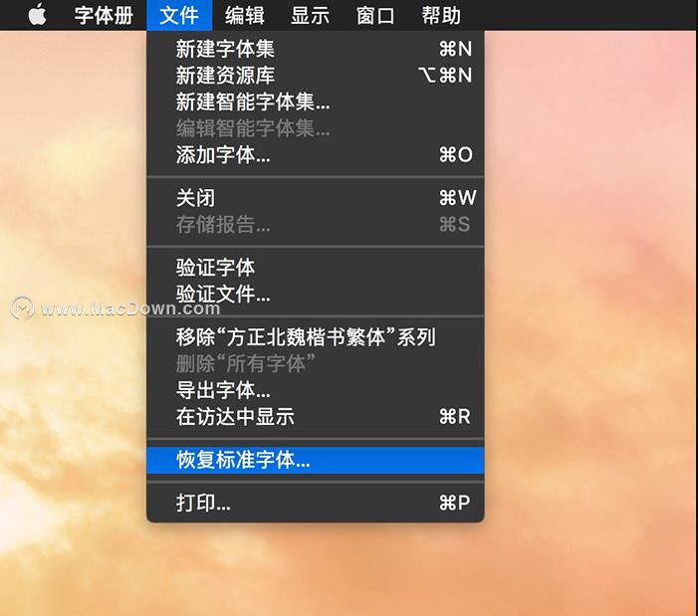Open the 编辑 menu
The width and height of the screenshot is (698, 616).
tap(245, 15)
